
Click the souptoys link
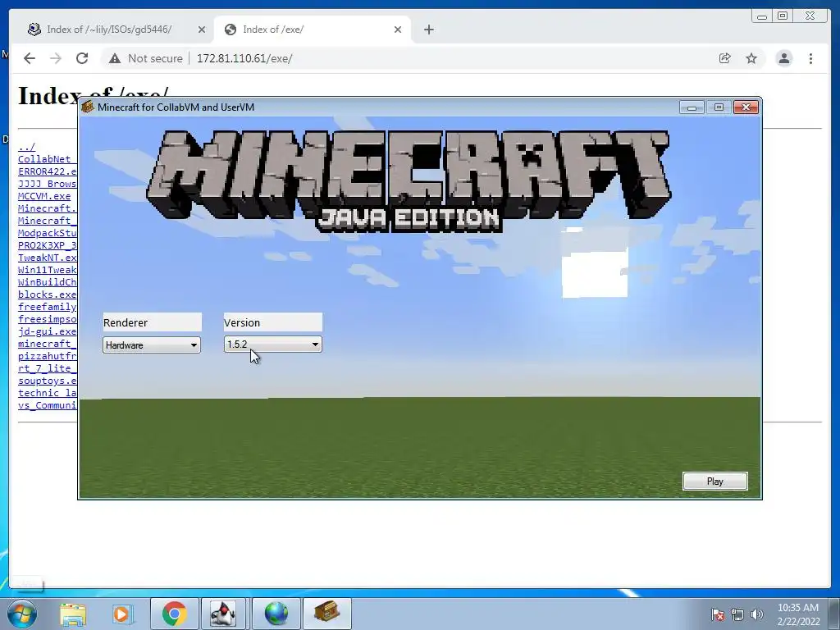(x=47, y=381)
